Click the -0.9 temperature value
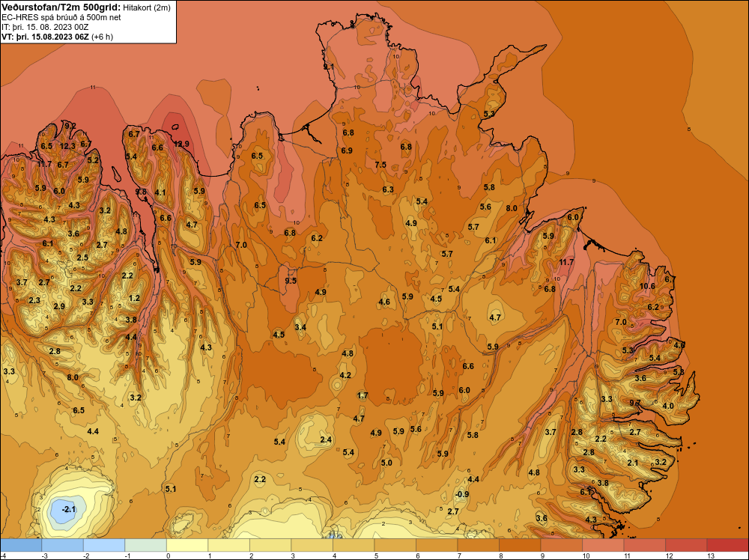Screen dimensions: 749x560 tap(462, 494)
